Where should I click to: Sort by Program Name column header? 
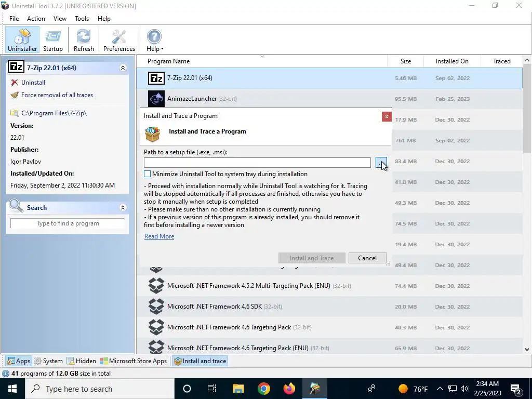click(169, 61)
